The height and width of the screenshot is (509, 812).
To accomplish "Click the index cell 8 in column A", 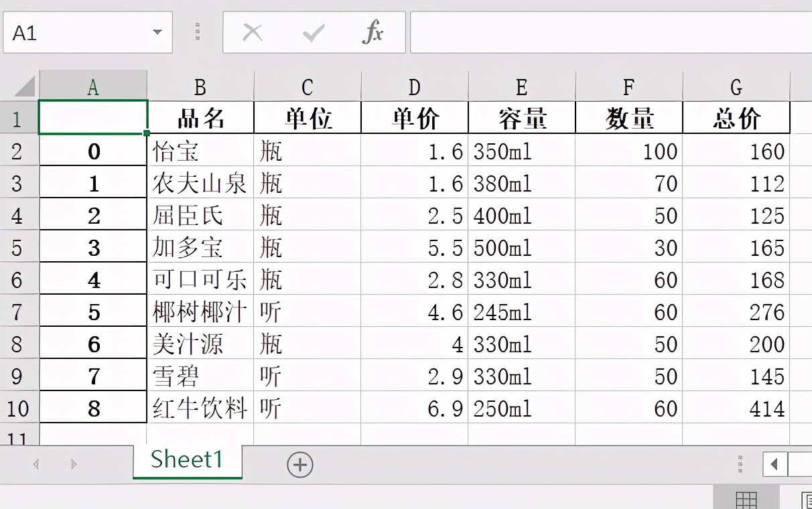I will pyautogui.click(x=93, y=408).
